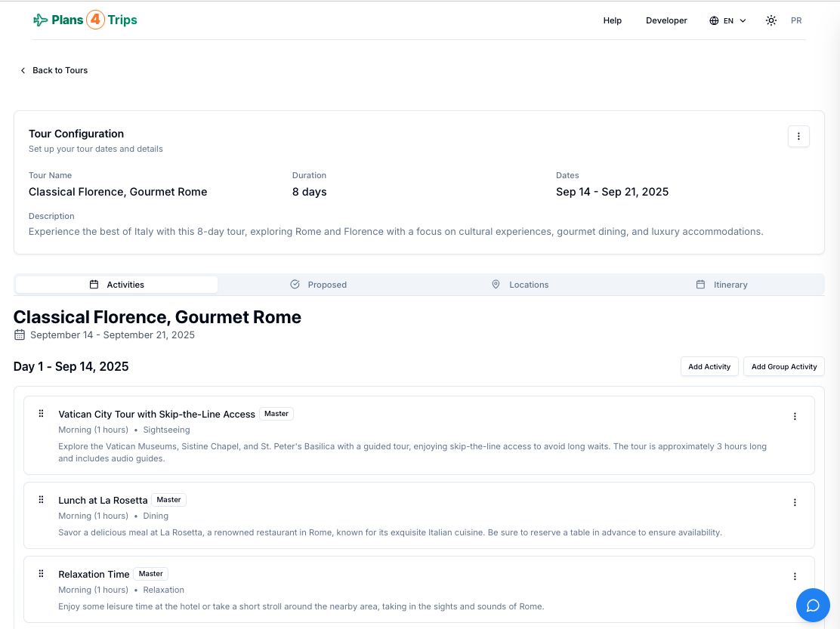840x629 pixels.
Task: Click the Plans4Trips airplane logo
Action: pyautogui.click(x=41, y=20)
